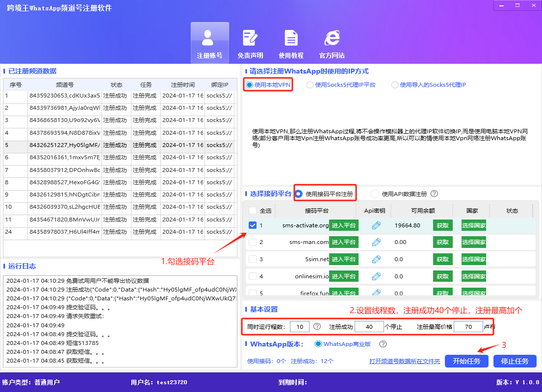Click question mark icon beside 同时运行程数
This screenshot has width=542, height=392.
(317, 326)
